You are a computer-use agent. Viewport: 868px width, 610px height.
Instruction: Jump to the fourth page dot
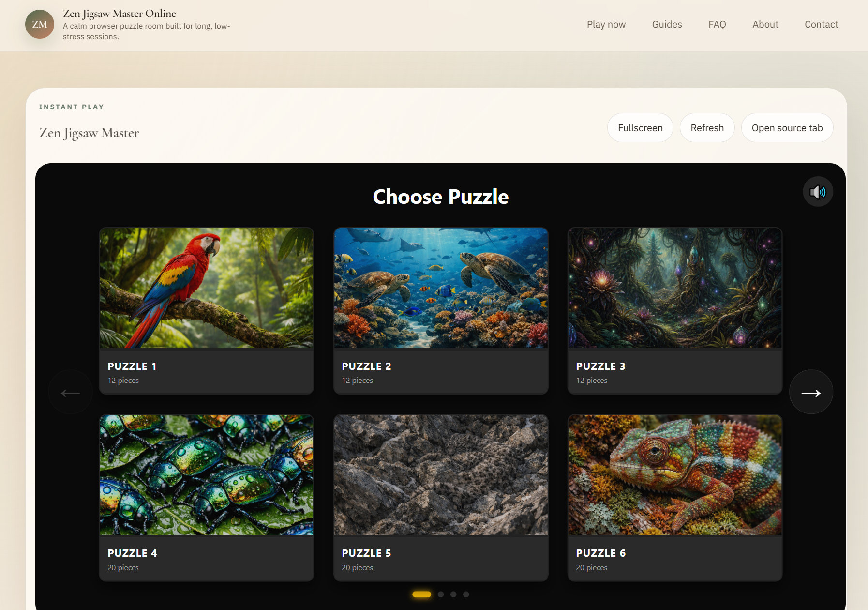click(x=466, y=595)
